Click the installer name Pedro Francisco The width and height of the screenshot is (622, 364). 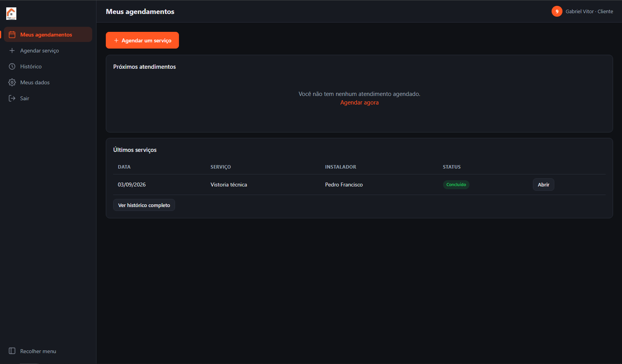[x=344, y=185]
